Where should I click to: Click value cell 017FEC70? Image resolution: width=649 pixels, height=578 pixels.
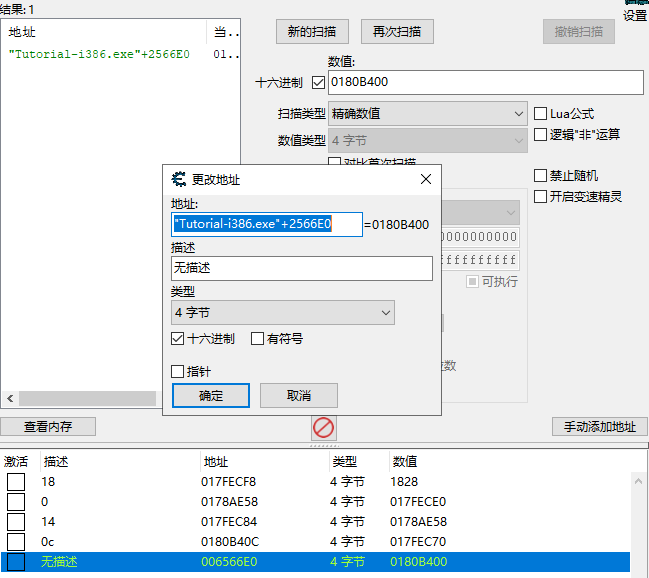tap(418, 542)
